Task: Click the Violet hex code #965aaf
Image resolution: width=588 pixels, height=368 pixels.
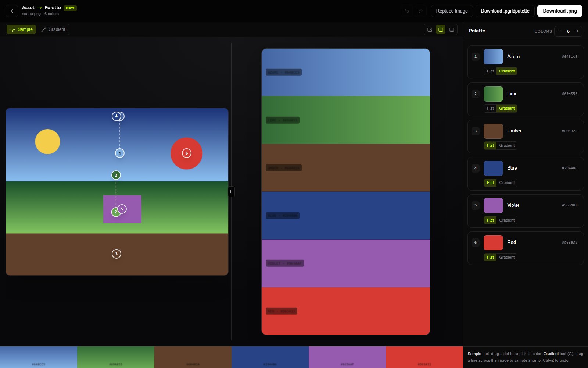Action: click(x=569, y=205)
